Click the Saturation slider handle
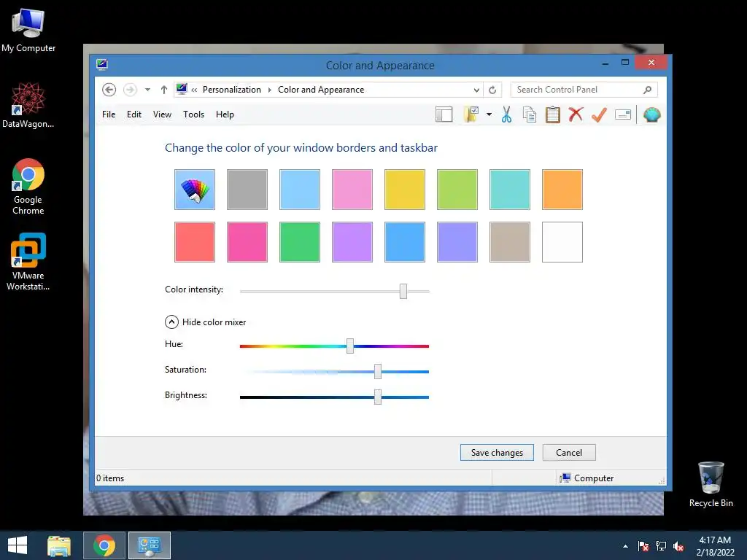The width and height of the screenshot is (747, 560). pos(378,371)
